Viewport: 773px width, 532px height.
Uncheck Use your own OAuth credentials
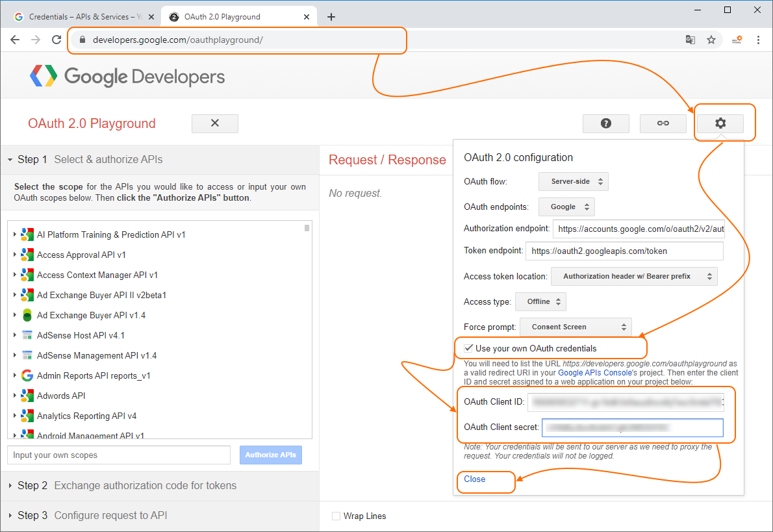[468, 348]
